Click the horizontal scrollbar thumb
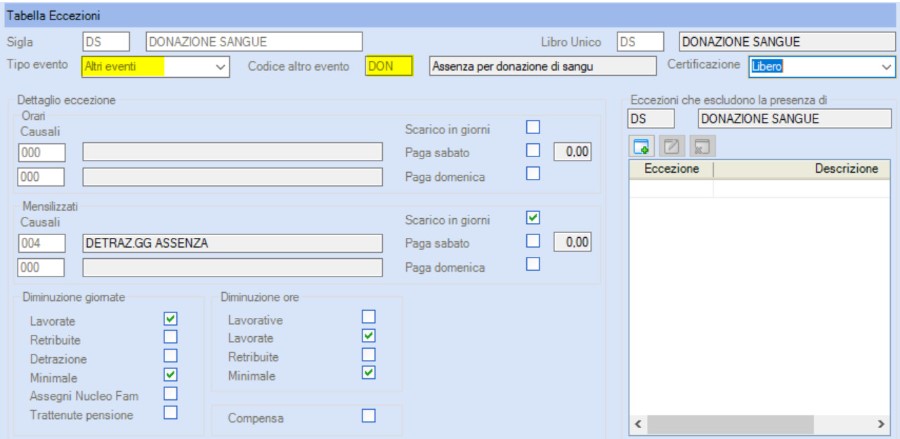This screenshot has width=900, height=439. (730, 424)
